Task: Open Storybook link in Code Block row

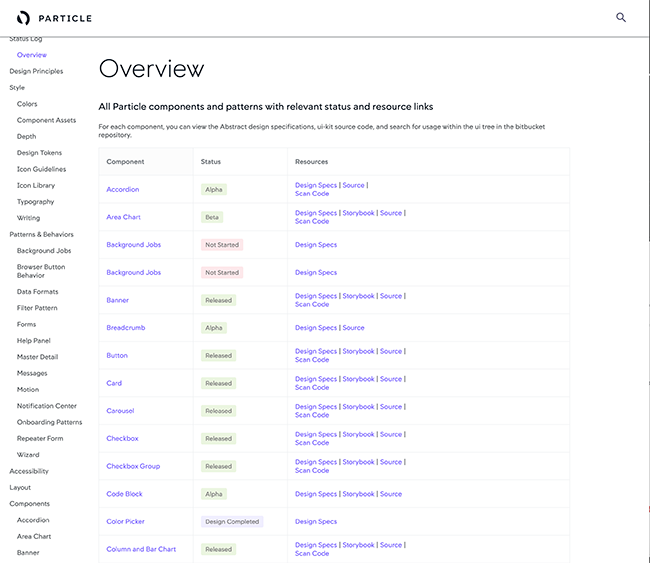Action: click(359, 494)
